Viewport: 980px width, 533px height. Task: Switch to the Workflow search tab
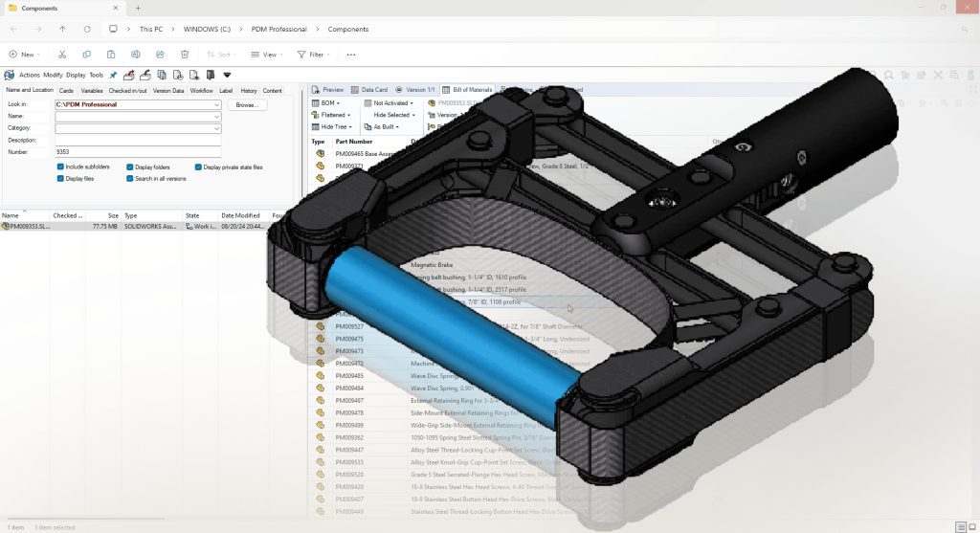click(201, 91)
